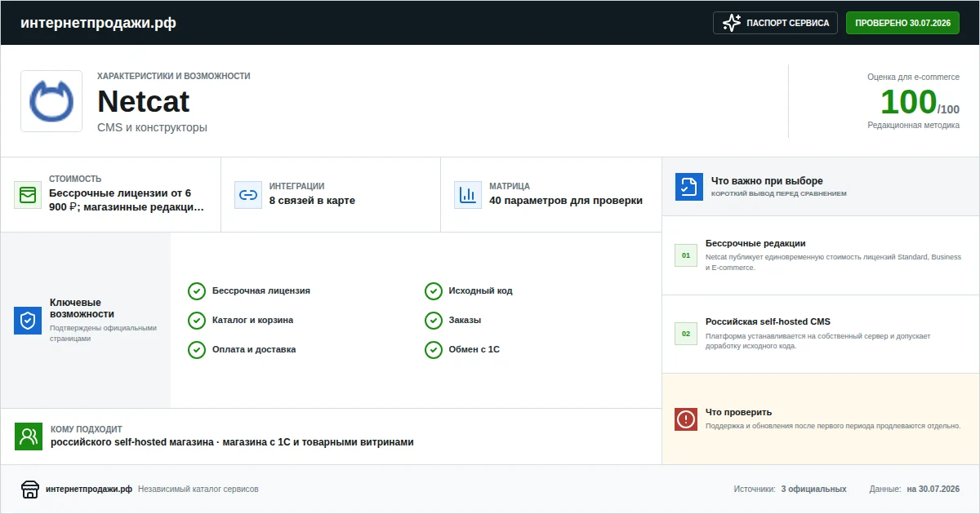
Task: Click the Что важно при выборе heading
Action: point(767,181)
